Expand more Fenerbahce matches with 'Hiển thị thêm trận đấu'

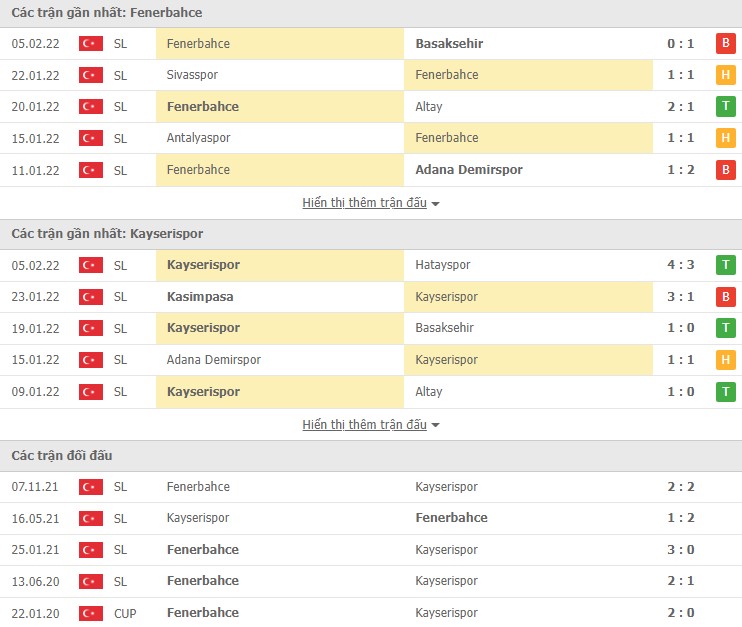click(x=364, y=202)
